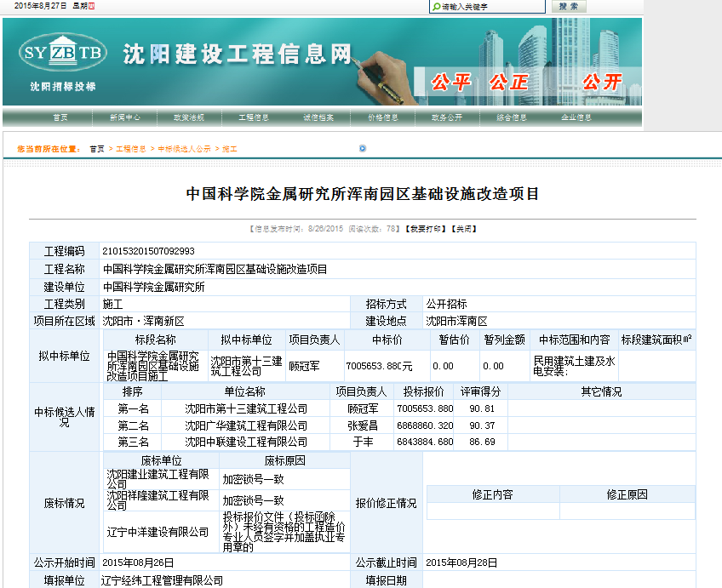722x588 pixels.
Task: Click the 首页 breadcrumb link
Action: pyautogui.click(x=97, y=149)
